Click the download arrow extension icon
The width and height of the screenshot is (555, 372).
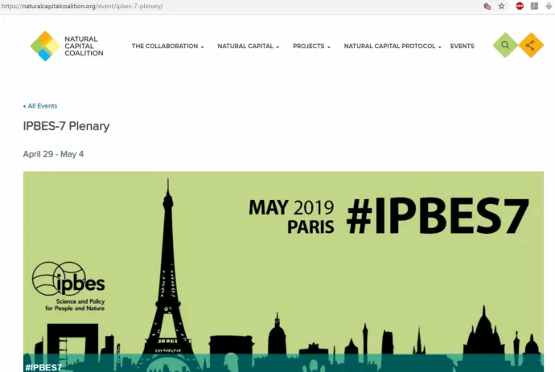[x=549, y=6]
